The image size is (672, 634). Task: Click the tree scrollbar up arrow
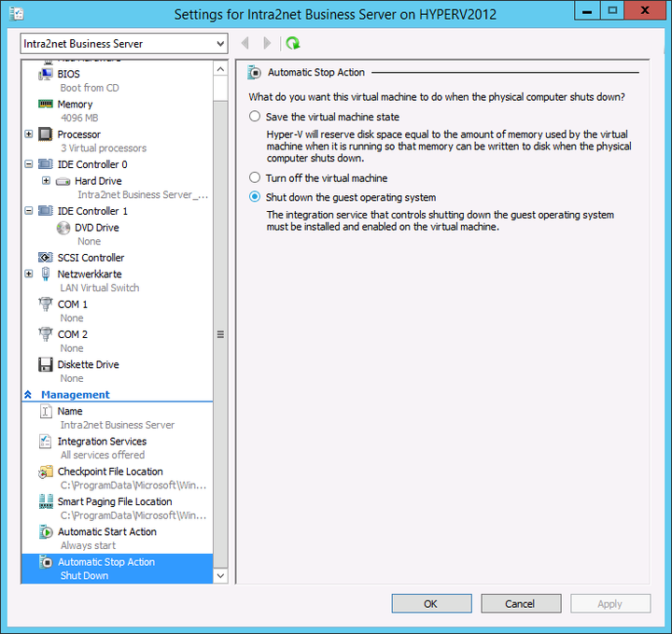click(220, 69)
